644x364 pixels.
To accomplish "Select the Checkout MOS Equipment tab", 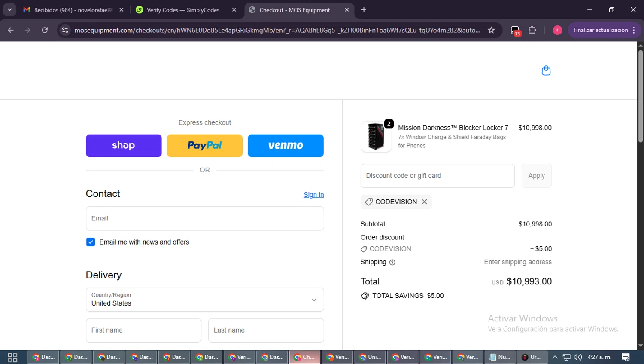I will point(299,10).
